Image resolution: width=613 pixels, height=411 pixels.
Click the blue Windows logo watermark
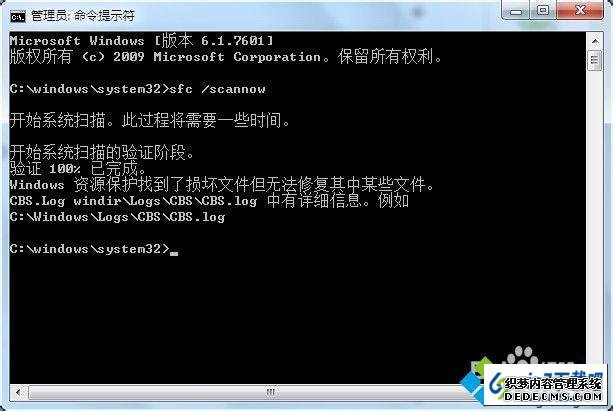472,379
